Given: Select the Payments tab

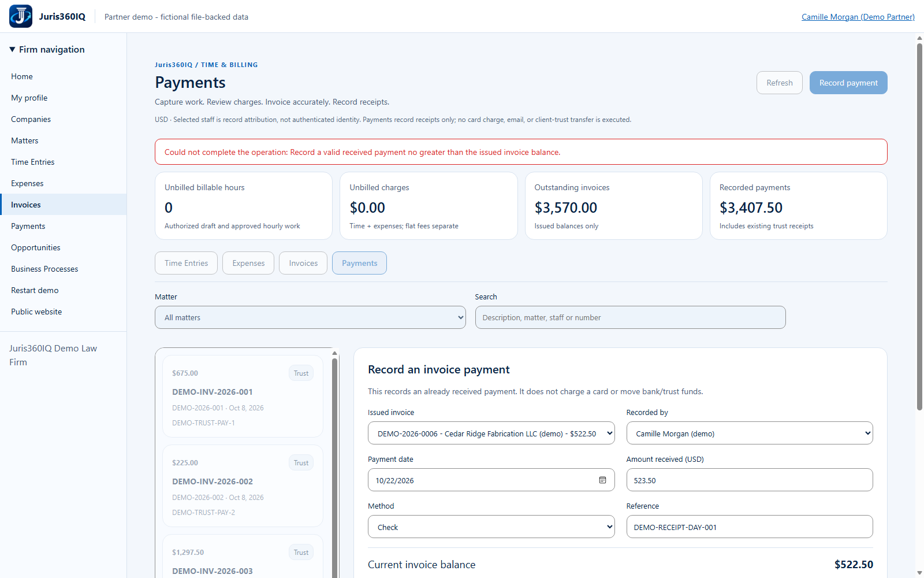Looking at the screenshot, I should tap(359, 263).
